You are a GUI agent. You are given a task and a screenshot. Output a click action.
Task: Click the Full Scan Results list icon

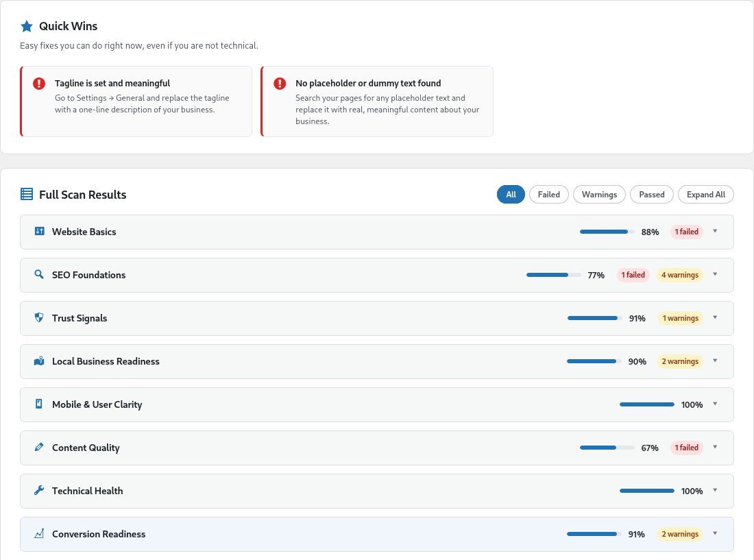pyautogui.click(x=27, y=194)
